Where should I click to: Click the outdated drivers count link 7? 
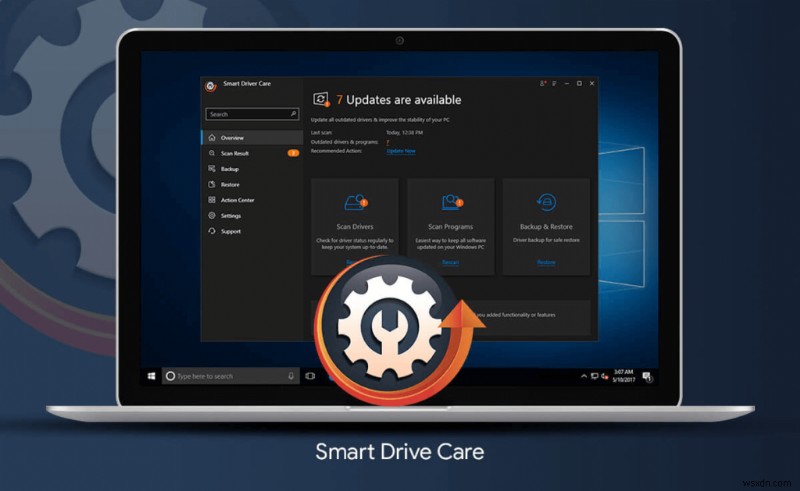coord(388,142)
